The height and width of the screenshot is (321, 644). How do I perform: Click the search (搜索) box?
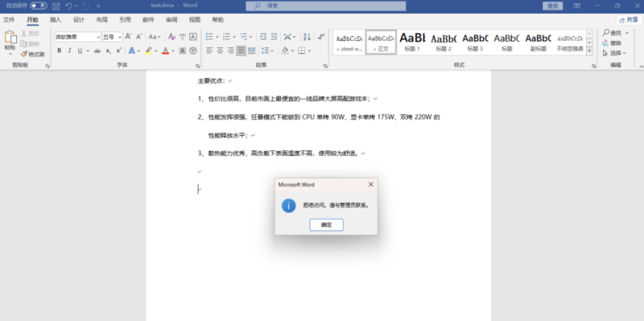point(326,6)
